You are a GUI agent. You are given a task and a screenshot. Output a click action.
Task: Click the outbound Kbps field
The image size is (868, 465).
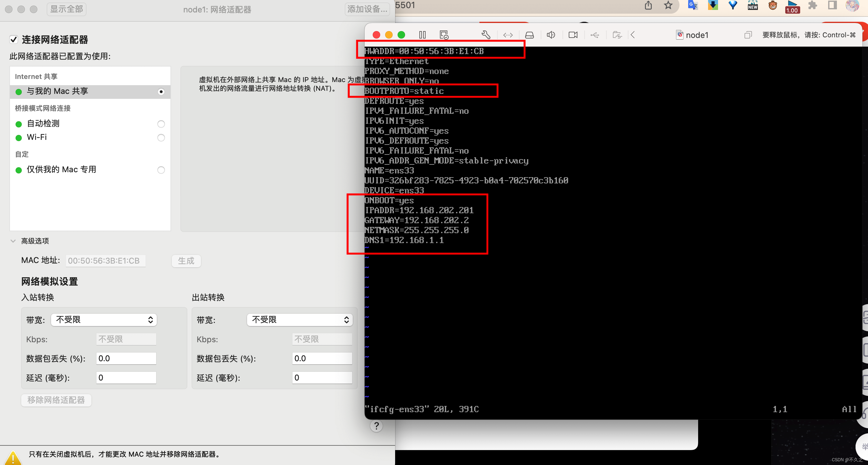[x=322, y=339]
